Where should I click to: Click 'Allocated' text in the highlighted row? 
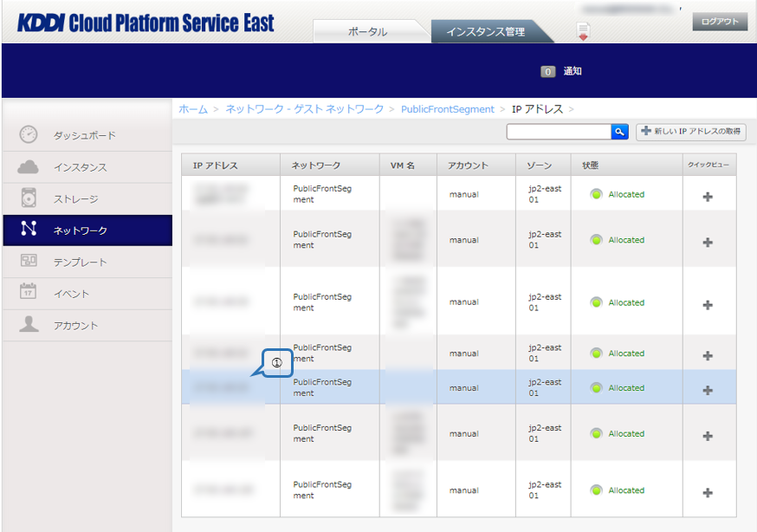(626, 387)
